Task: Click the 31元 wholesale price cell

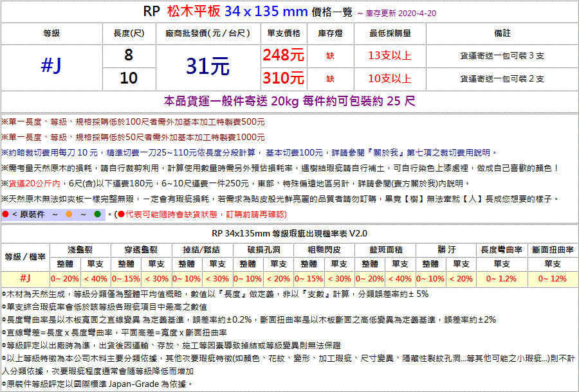Action: point(207,66)
